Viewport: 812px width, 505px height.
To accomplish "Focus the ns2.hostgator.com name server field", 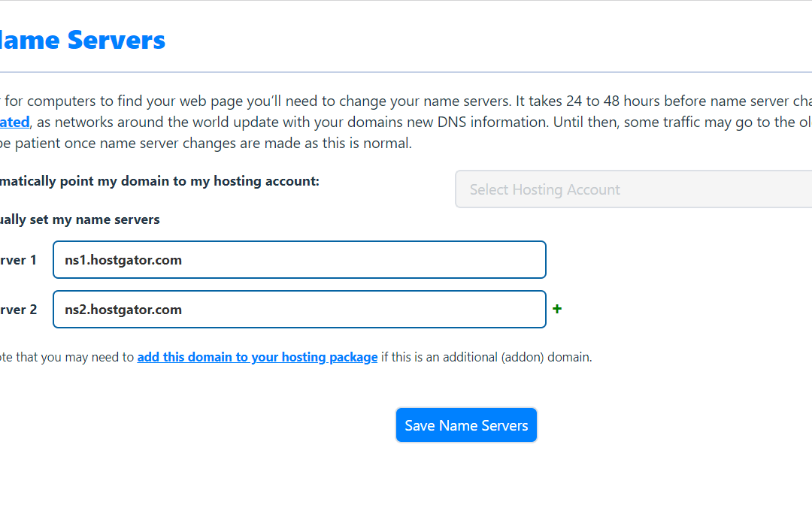I will point(299,310).
